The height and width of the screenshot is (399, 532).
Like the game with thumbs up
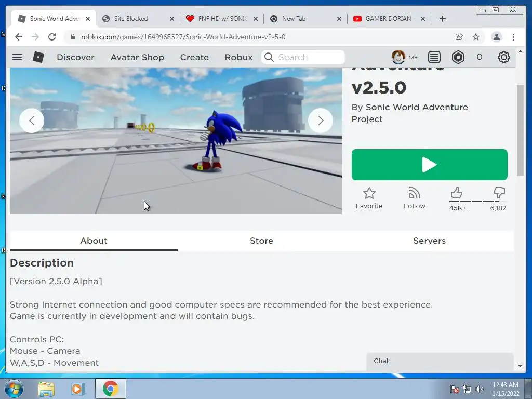pyautogui.click(x=457, y=193)
